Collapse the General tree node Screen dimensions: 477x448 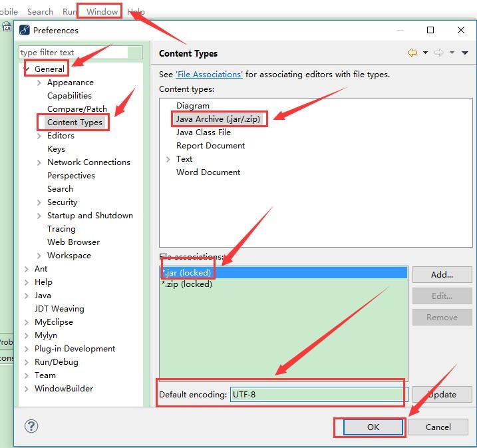pyautogui.click(x=27, y=69)
